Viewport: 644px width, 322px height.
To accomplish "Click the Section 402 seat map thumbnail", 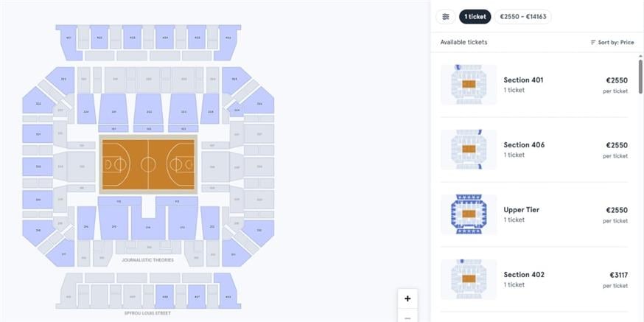I will [x=469, y=279].
